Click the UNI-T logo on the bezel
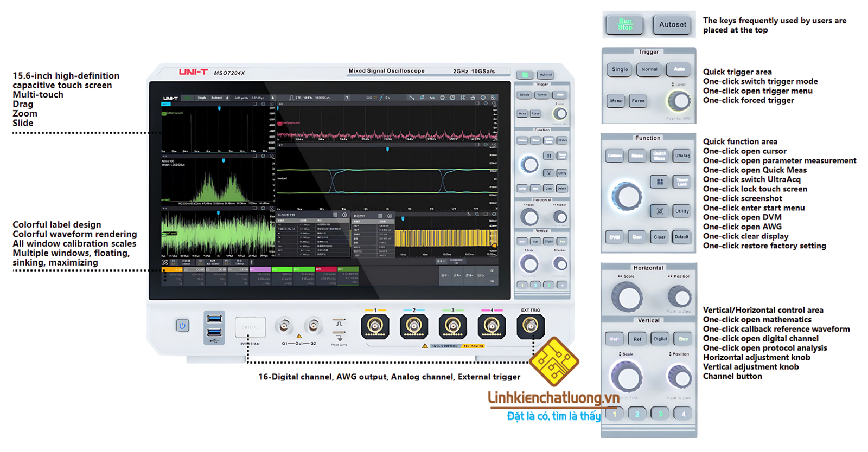 click(x=193, y=72)
